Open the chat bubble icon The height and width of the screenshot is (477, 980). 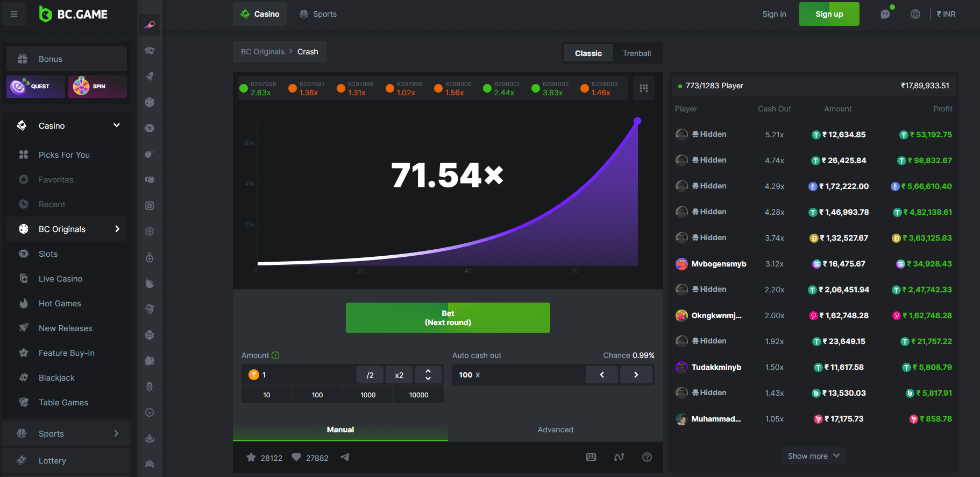(x=885, y=14)
